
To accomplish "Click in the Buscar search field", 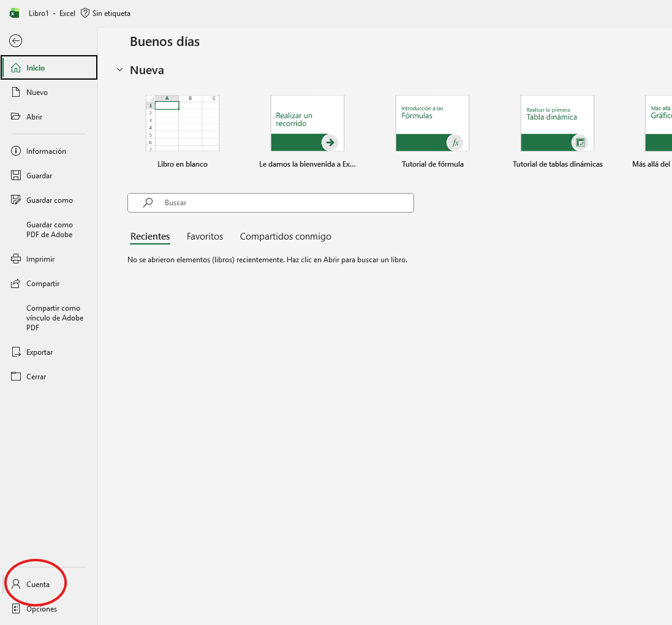I will (x=282, y=203).
